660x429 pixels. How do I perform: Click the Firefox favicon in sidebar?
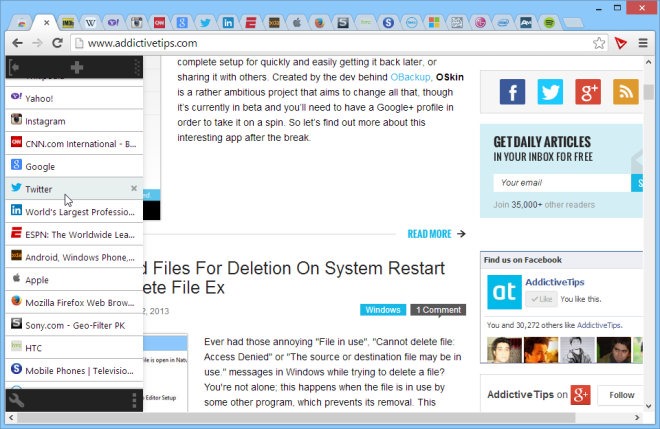(x=16, y=301)
